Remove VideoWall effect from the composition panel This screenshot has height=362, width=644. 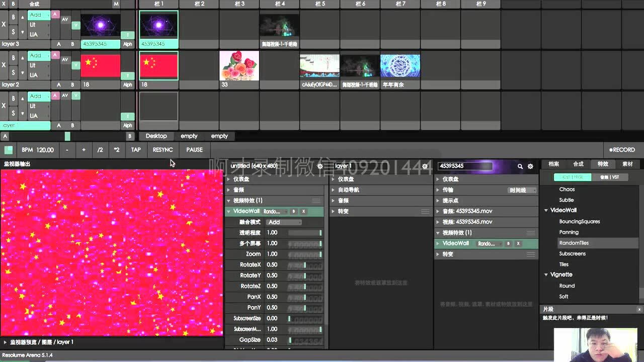pyautogui.click(x=304, y=212)
